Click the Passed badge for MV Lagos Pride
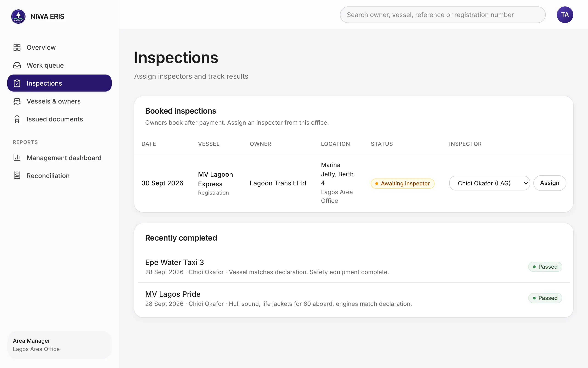The width and height of the screenshot is (588, 368). pos(545,298)
